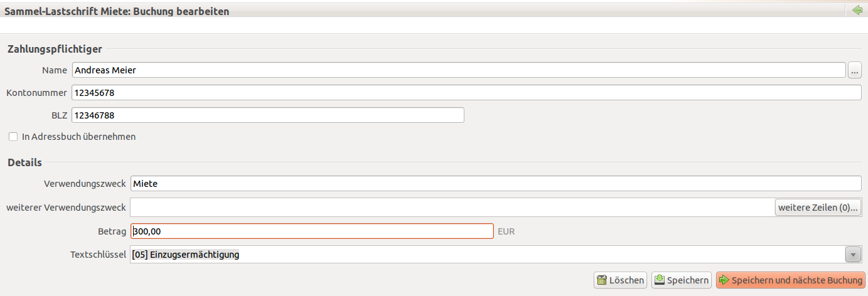The image size is (868, 296).
Task: Click the EUR currency label
Action: click(x=506, y=231)
